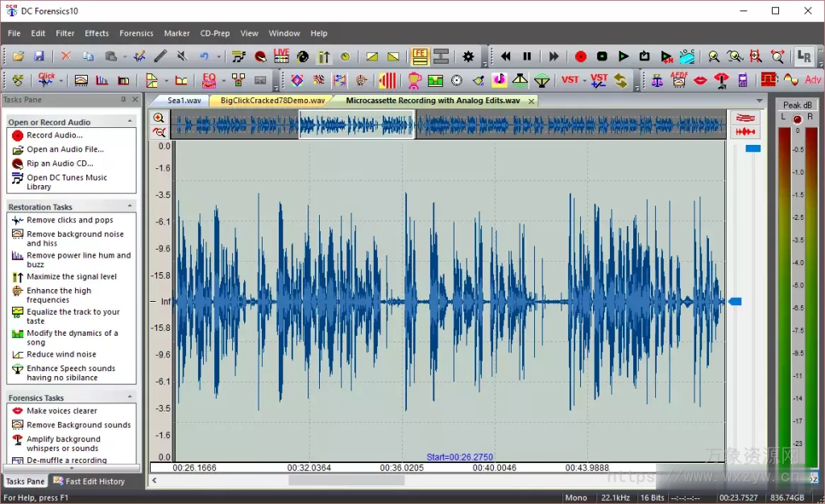Viewport: 825px width, 504px height.
Task: Click the fade-in toolbar icon
Action: tap(371, 56)
